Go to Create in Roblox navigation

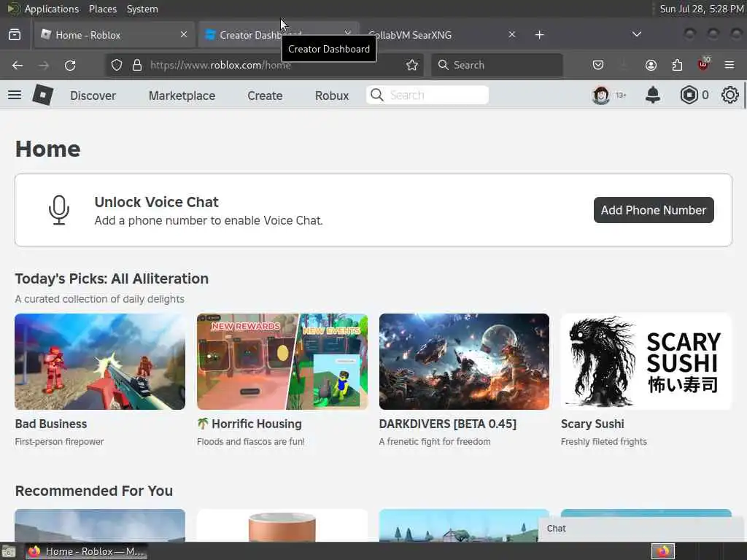265,96
